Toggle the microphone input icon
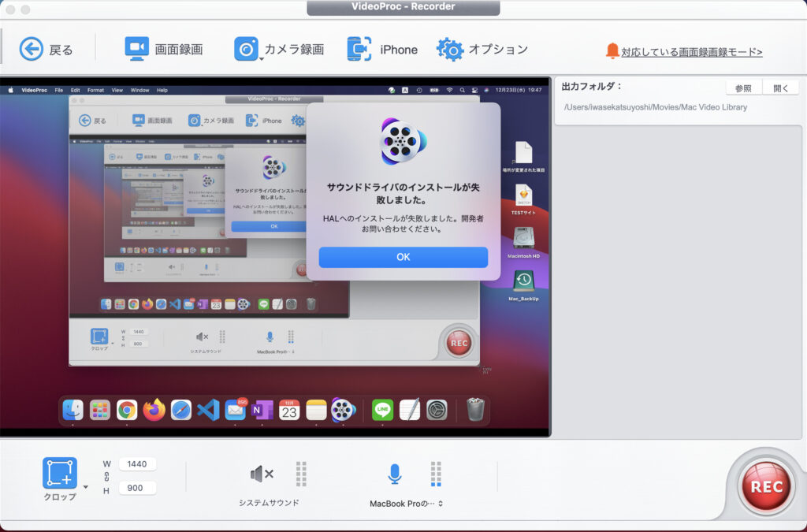Viewport: 807px width, 532px height. [x=394, y=474]
